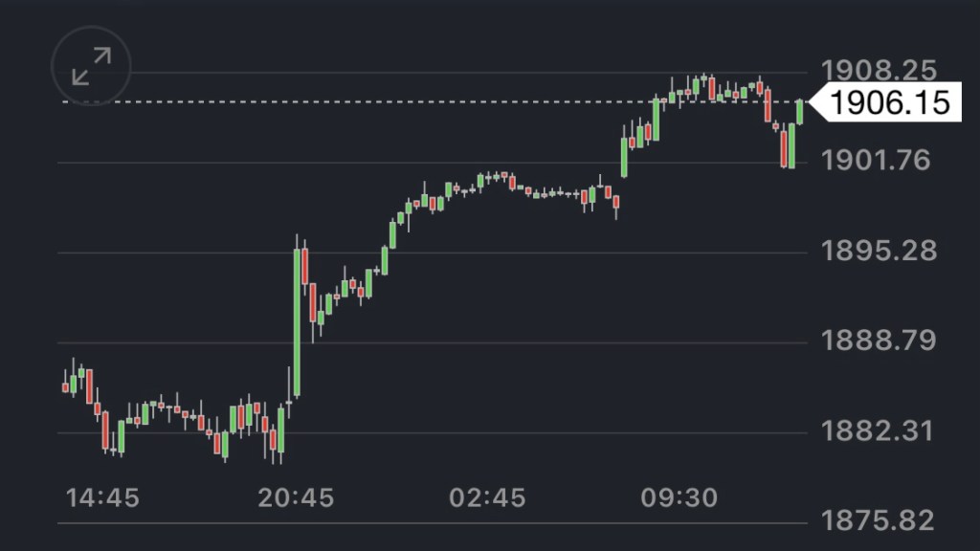
Task: Select the 1882.31 price level label
Action: click(x=876, y=431)
